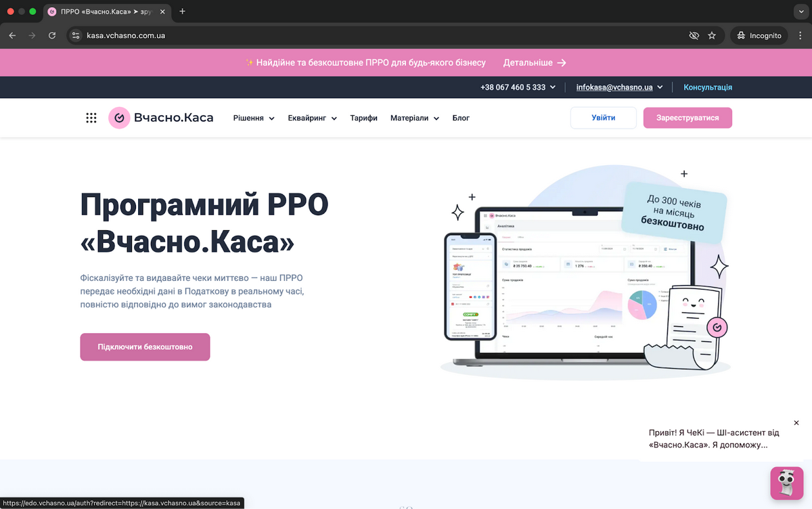Reload the page
The image size is (812, 509).
point(52,35)
